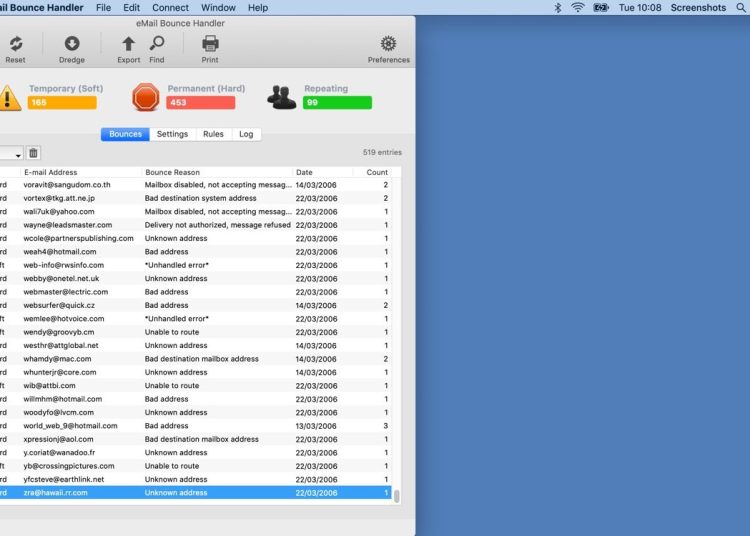Viewport: 750px width, 536px height.
Task: Open the Connect menu
Action: pyautogui.click(x=170, y=7)
